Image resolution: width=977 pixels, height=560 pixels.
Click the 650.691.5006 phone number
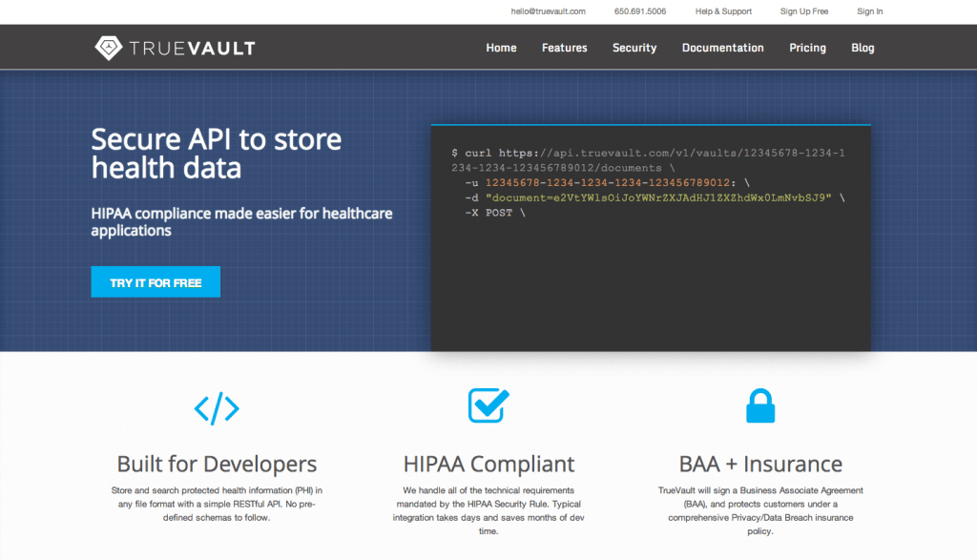(640, 11)
